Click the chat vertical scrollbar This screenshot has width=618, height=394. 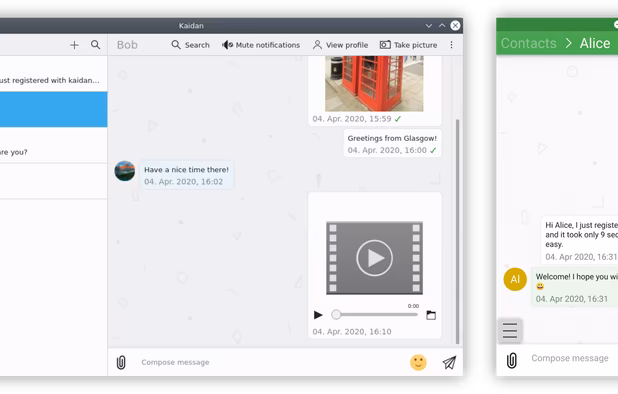[458, 231]
